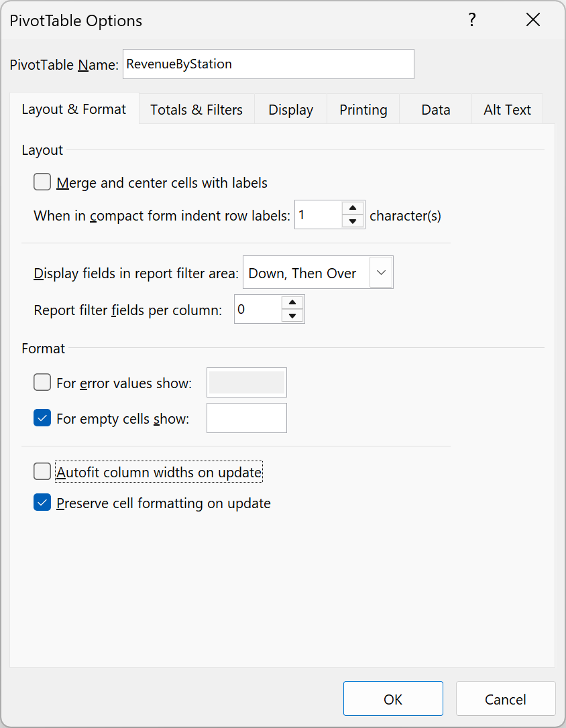Switch to the Layout & Format tab
The width and height of the screenshot is (566, 728).
coord(74,109)
